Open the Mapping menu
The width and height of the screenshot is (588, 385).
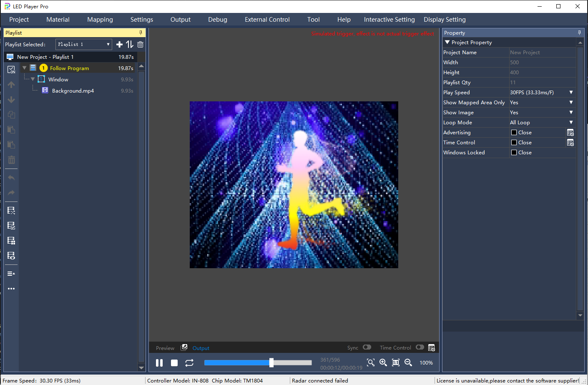pos(100,20)
